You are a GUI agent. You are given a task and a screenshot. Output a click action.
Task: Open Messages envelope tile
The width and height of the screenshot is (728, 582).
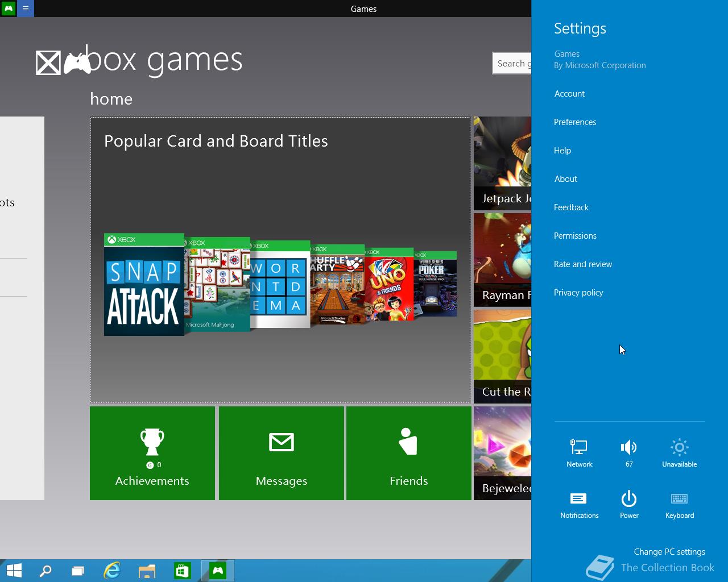tap(282, 453)
